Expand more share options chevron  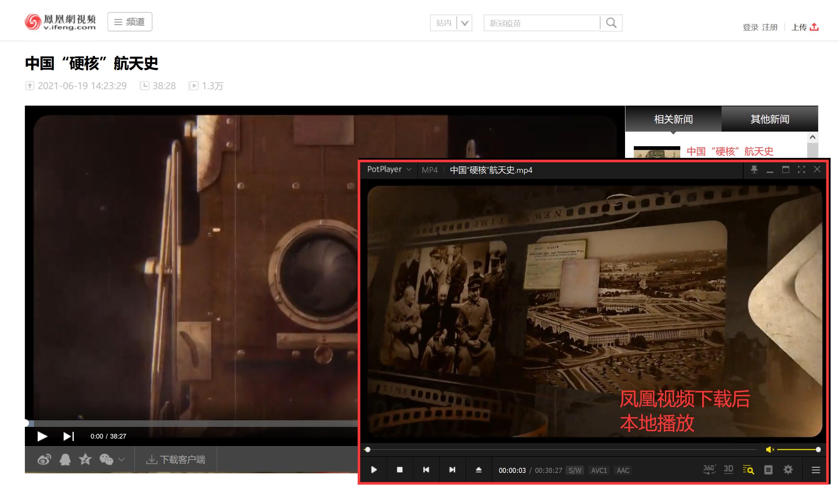coord(121,459)
